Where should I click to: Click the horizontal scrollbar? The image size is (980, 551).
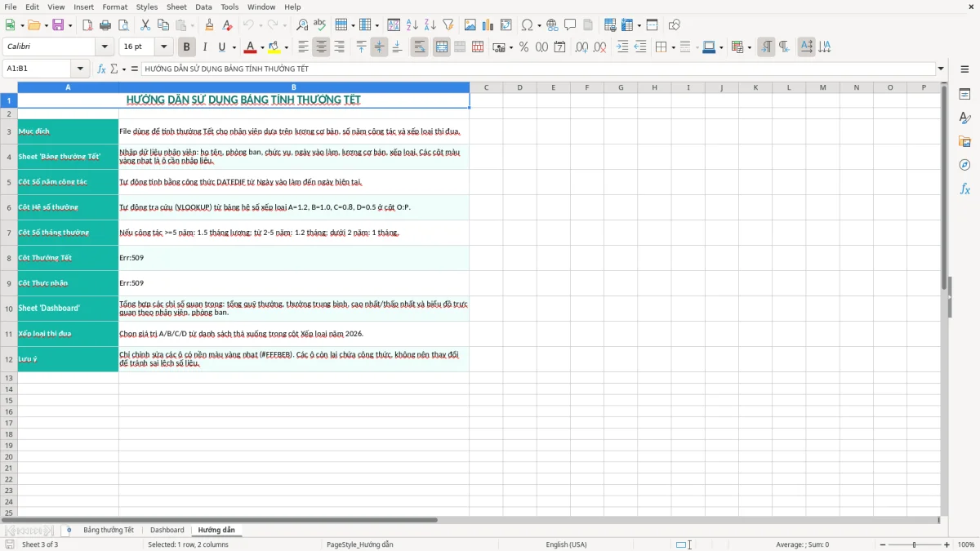(219, 520)
